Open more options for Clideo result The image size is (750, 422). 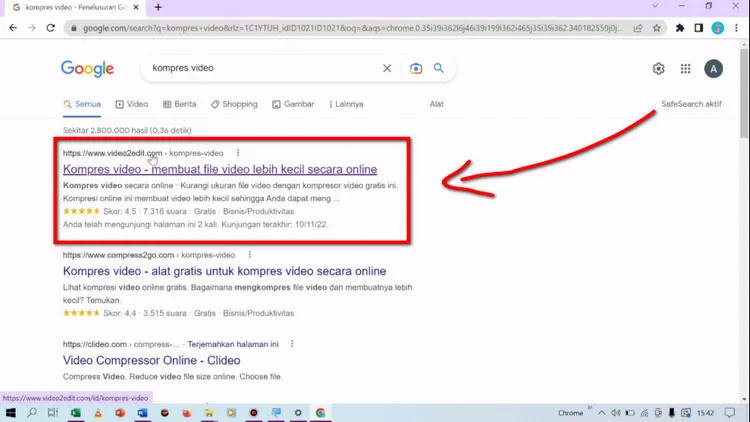292,344
